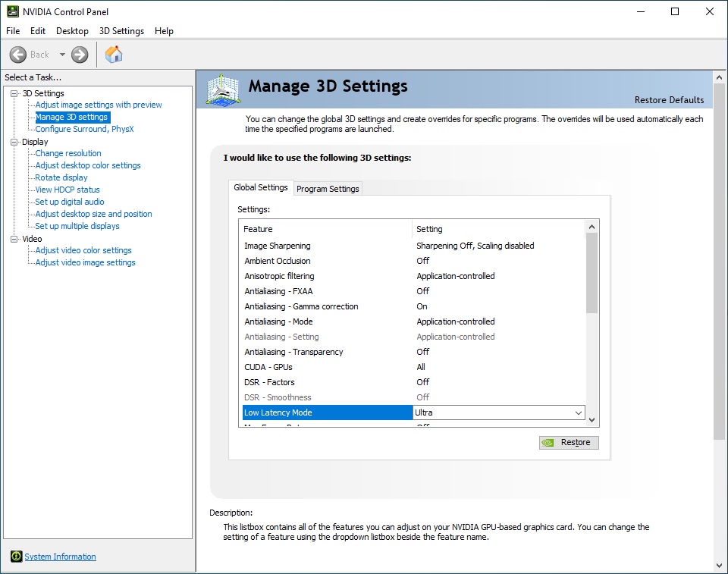Image resolution: width=728 pixels, height=574 pixels.
Task: Click the NVIDIA Control Panel title icon
Action: coord(13,11)
